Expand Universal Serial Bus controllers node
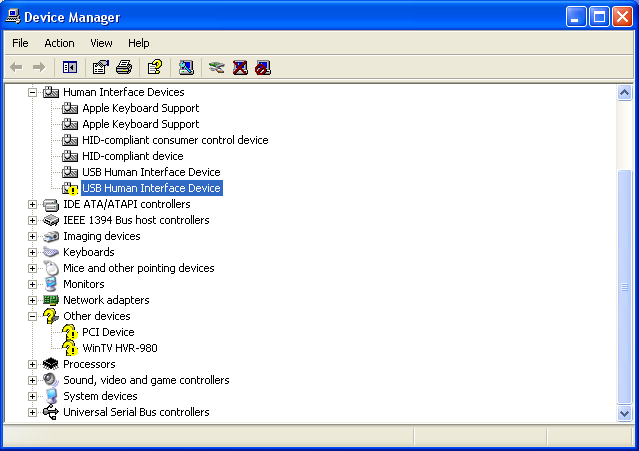Image resolution: width=639 pixels, height=451 pixels. [x=32, y=412]
